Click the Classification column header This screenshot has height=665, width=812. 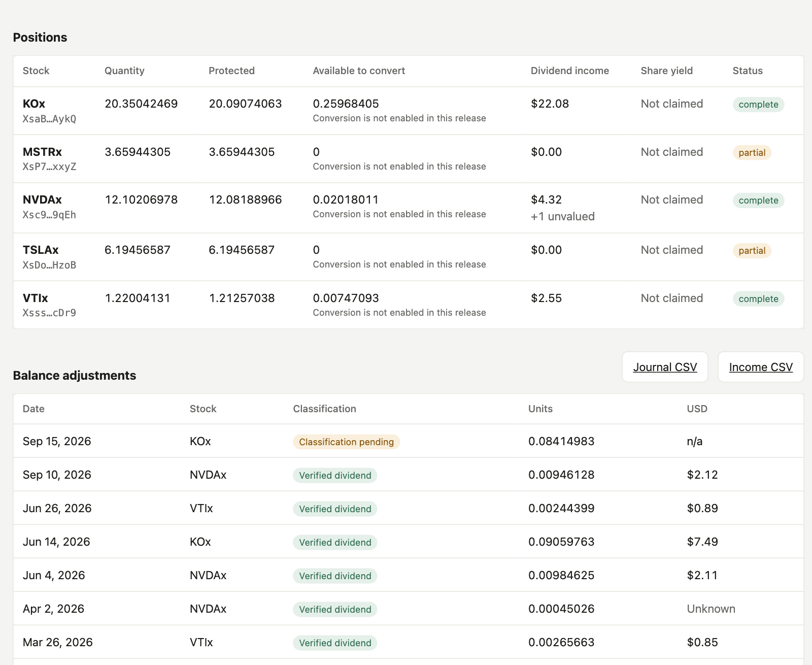324,409
